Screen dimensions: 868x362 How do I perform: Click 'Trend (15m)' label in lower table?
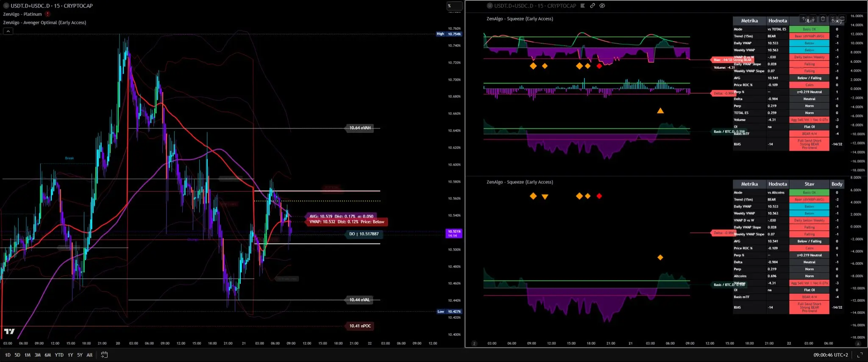[x=743, y=199]
